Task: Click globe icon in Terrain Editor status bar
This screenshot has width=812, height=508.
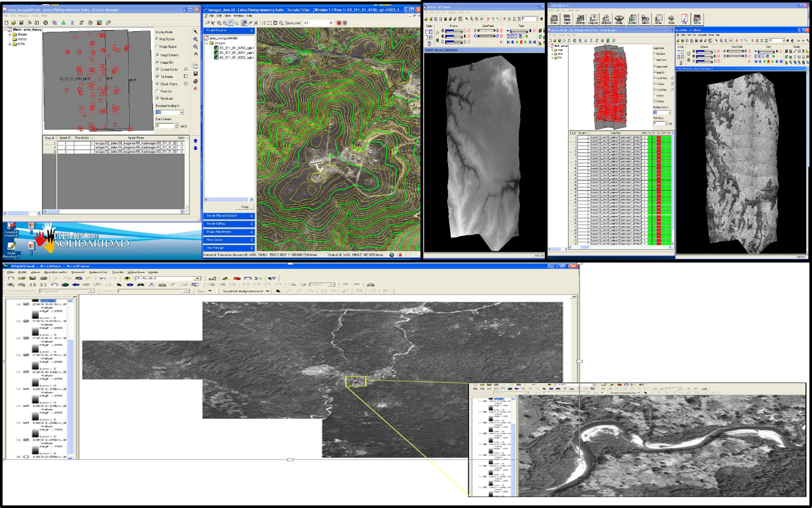Action: coord(392,255)
